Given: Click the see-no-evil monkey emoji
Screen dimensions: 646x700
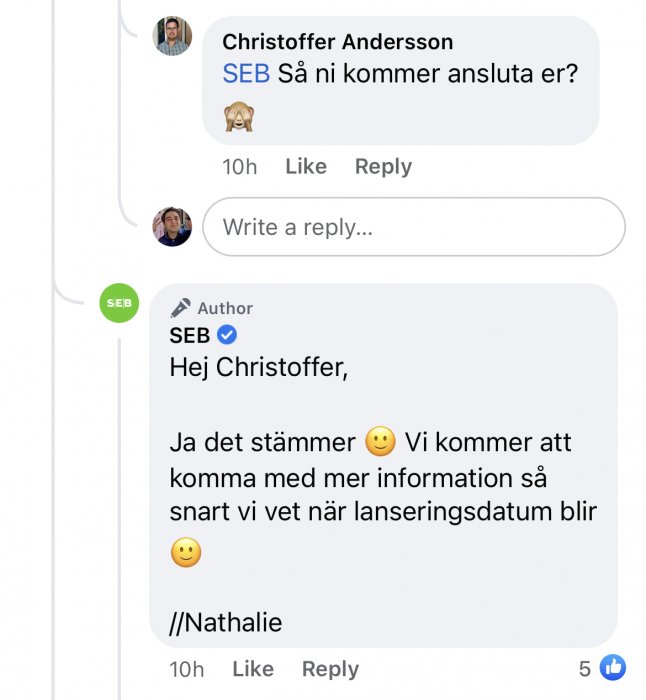Looking at the screenshot, I should pyautogui.click(x=240, y=116).
